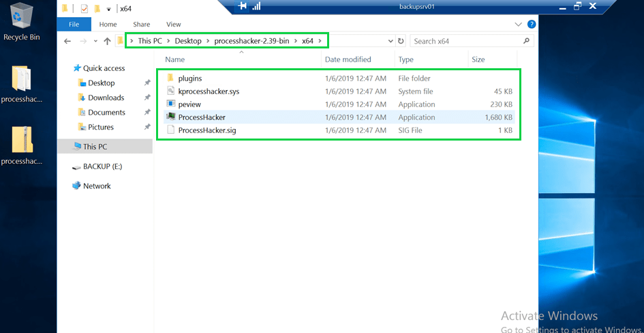Click the Back navigation arrow

[x=67, y=41]
